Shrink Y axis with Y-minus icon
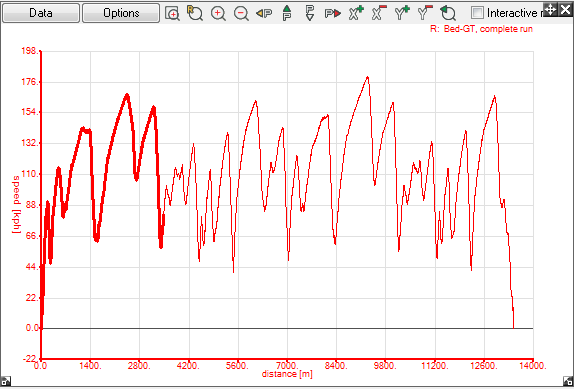The image size is (574, 389). pos(425,13)
